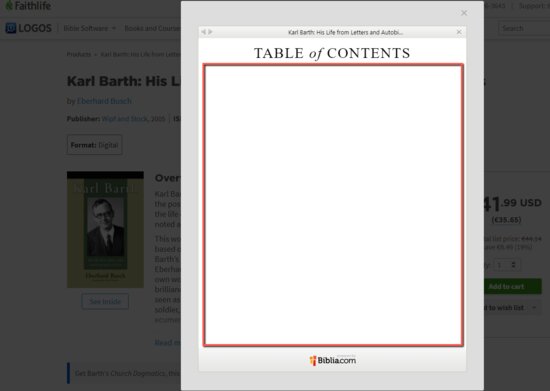Select the Format: Digital option
This screenshot has height=391, width=550.
[95, 145]
